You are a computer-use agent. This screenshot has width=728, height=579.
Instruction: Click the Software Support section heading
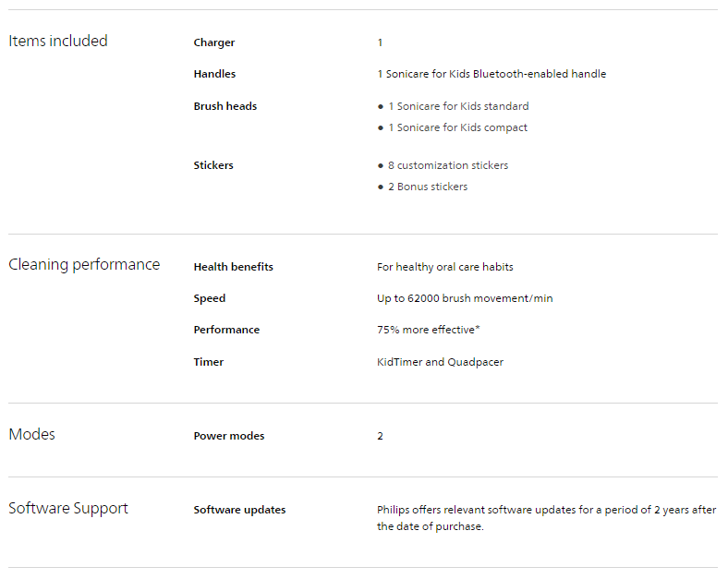click(x=68, y=509)
